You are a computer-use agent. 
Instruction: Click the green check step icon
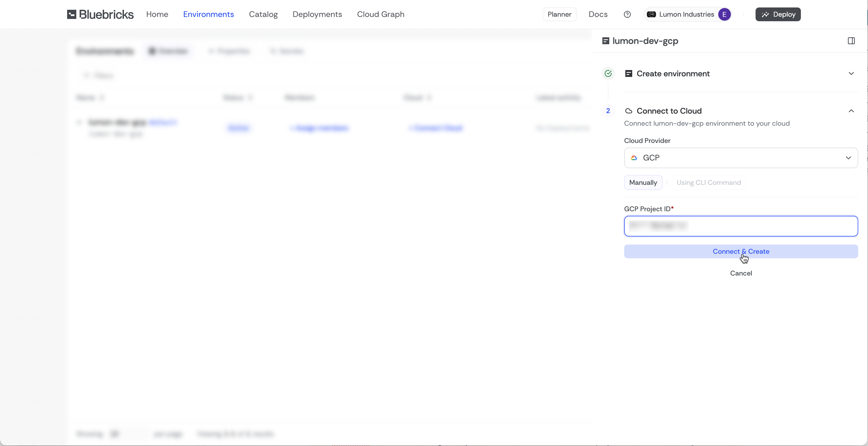(608, 73)
